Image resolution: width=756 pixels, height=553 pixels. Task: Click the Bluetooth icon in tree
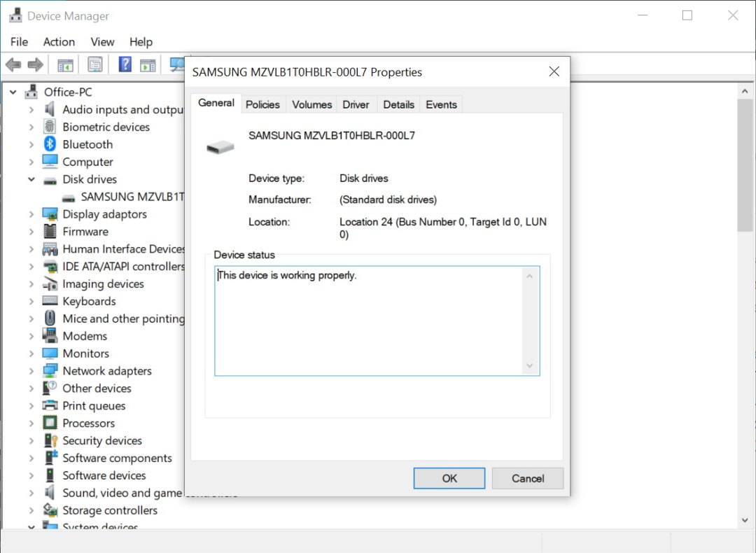pos(50,144)
